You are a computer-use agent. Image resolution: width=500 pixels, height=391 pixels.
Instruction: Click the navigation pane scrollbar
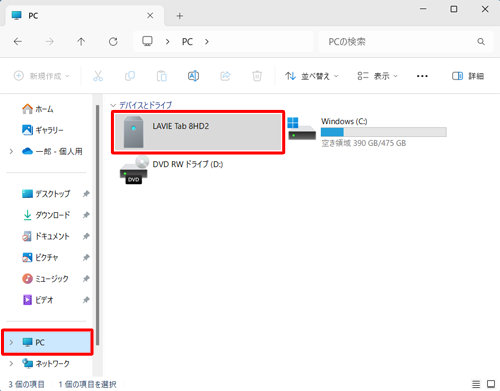point(98,225)
